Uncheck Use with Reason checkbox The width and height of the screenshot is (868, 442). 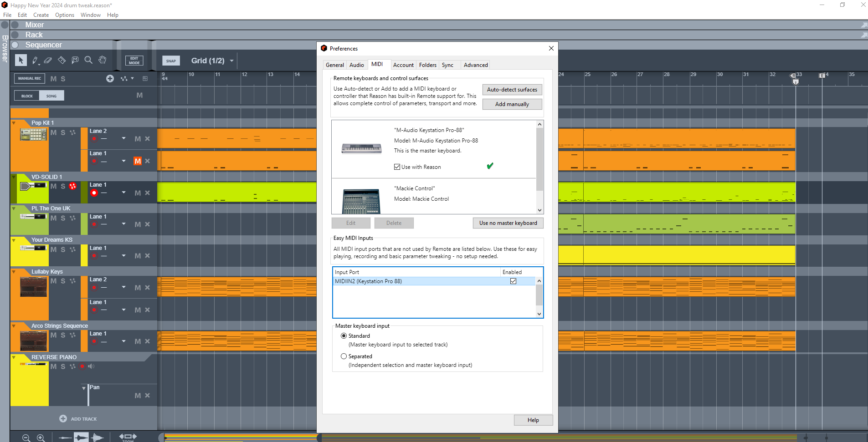[x=397, y=167]
